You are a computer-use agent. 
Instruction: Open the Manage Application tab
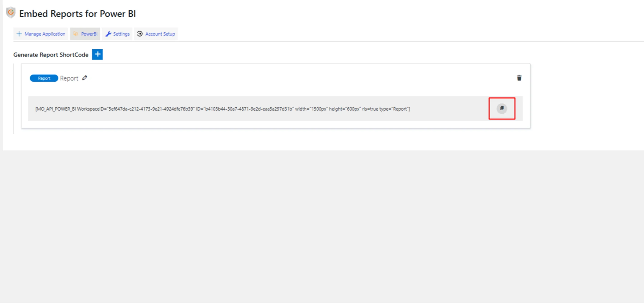[x=41, y=34]
